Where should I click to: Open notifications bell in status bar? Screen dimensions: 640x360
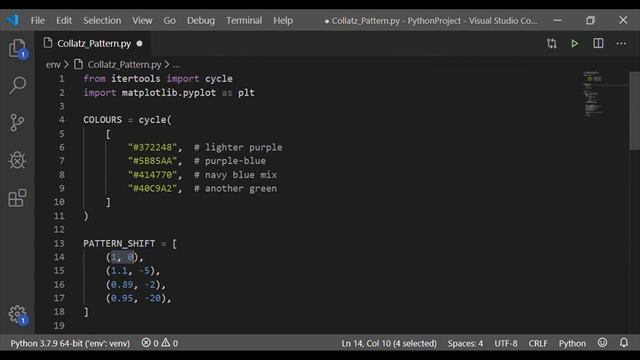click(x=624, y=343)
